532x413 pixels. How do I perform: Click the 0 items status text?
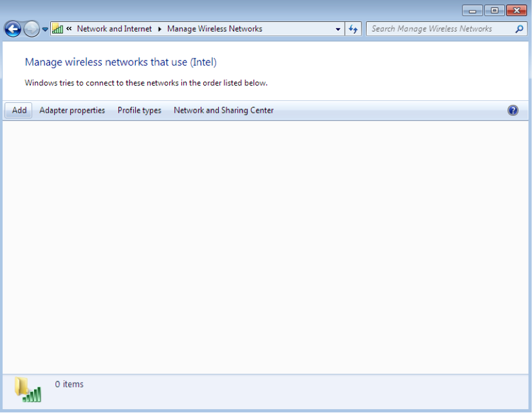(x=69, y=384)
